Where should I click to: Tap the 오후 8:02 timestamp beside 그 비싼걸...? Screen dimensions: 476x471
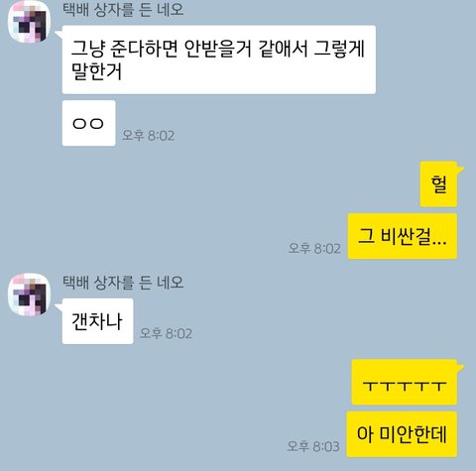pyautogui.click(x=314, y=249)
